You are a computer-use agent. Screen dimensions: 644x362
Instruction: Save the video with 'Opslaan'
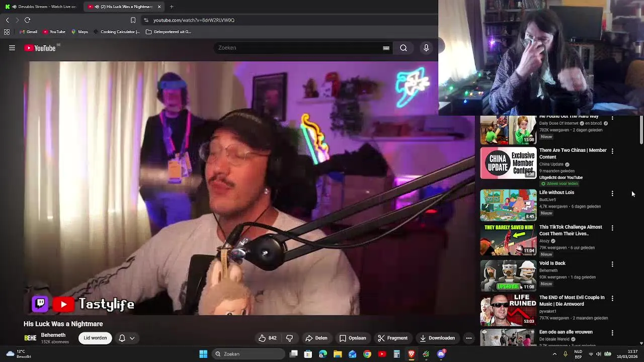[352, 338]
